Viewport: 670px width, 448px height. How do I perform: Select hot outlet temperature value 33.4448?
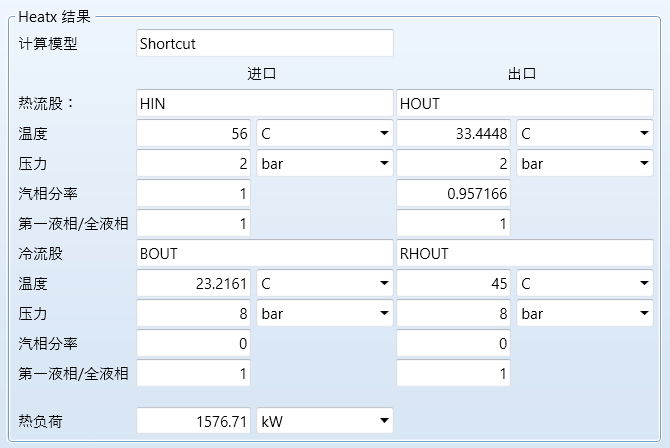point(454,133)
